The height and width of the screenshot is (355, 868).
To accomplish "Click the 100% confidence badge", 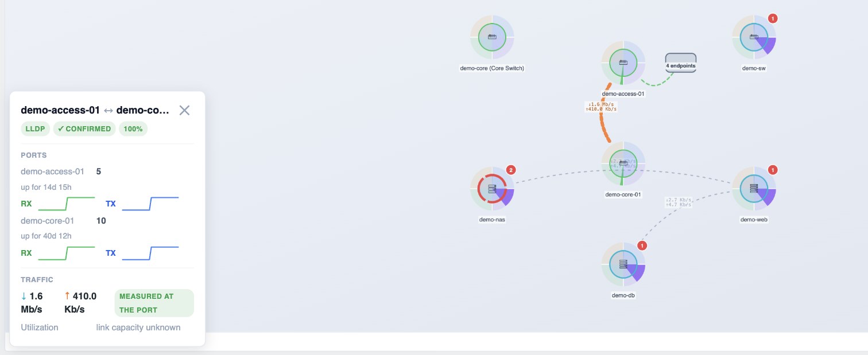I will pos(133,129).
